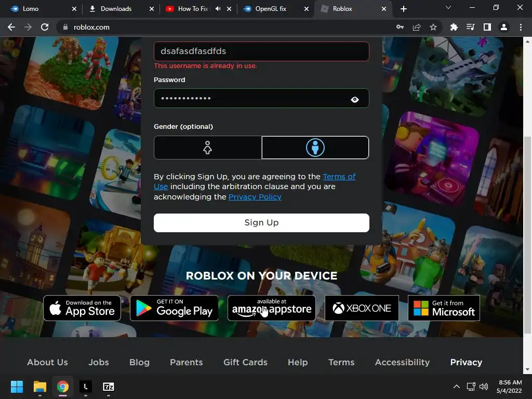Close the Lomo tab
532x399 pixels.
74,9
